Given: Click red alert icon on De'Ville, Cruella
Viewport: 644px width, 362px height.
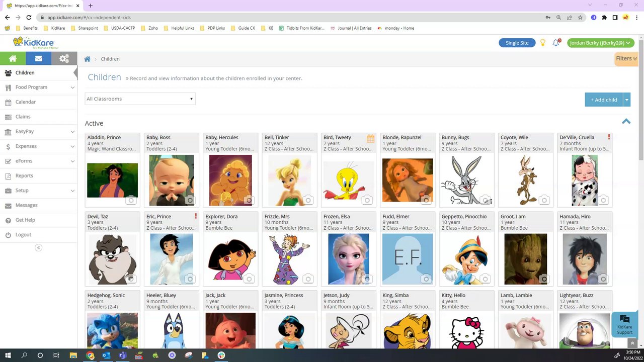Looking at the screenshot, I should (609, 137).
